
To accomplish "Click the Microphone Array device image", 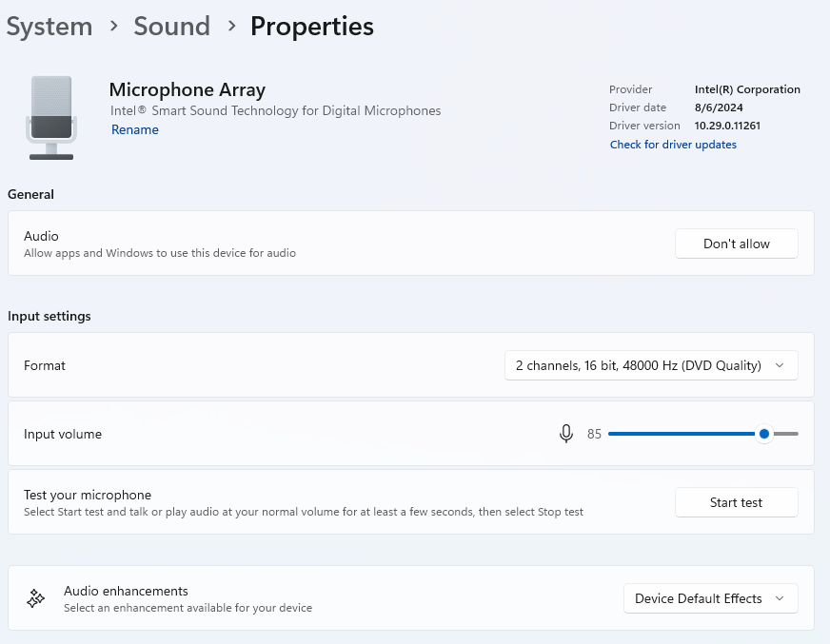I will [x=51, y=117].
